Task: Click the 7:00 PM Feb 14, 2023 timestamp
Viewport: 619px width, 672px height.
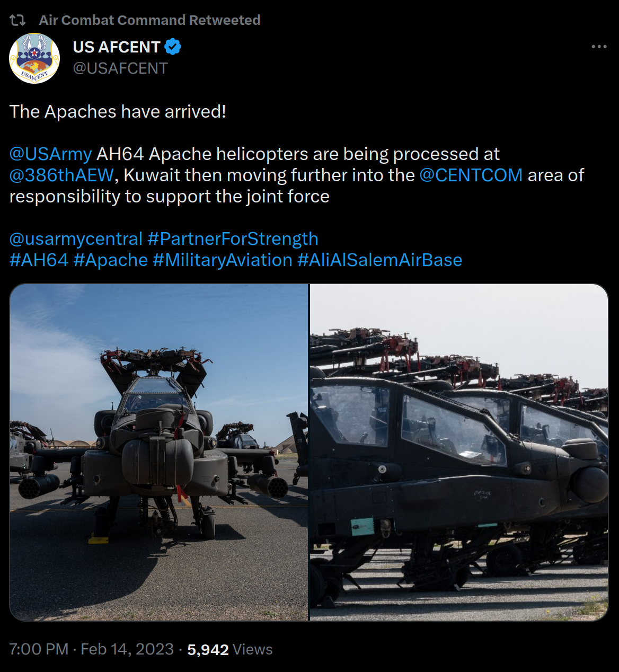Action: pyautogui.click(x=92, y=649)
